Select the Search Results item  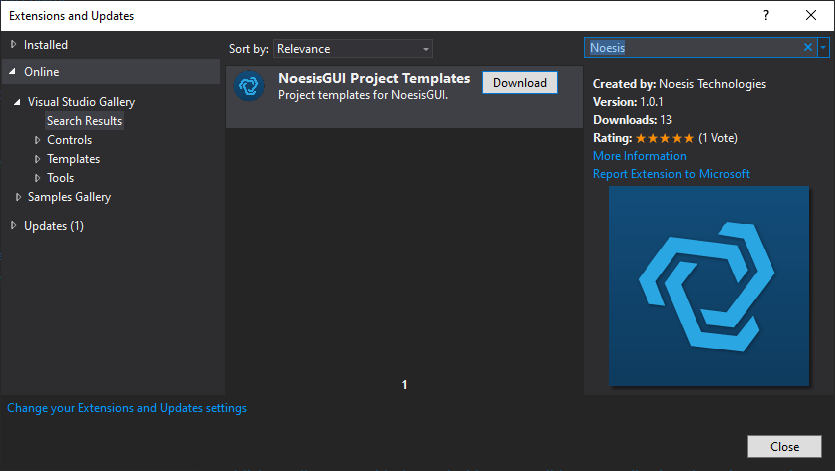point(84,121)
